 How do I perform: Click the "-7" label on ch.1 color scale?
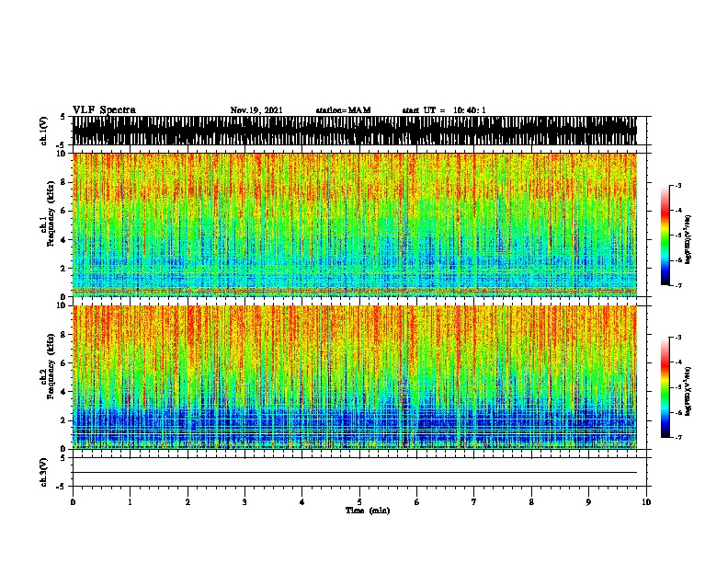coord(677,285)
